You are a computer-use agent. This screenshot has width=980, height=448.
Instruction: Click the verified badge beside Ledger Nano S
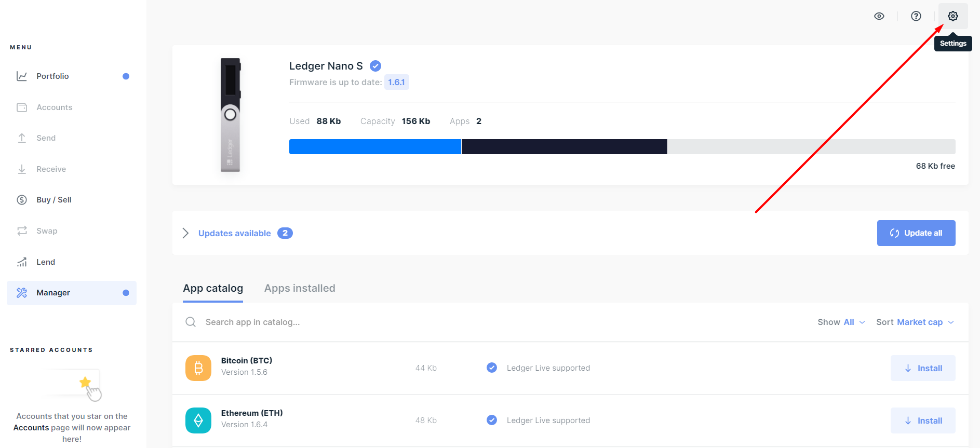375,66
